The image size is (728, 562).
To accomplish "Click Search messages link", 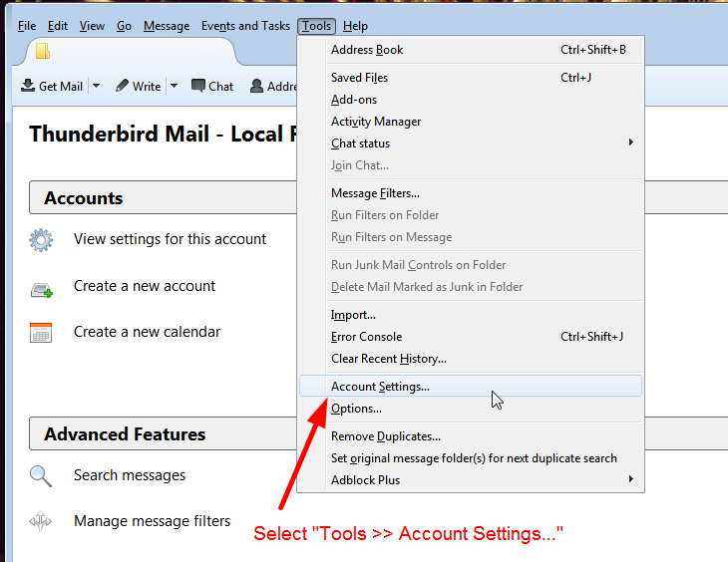I will [130, 475].
